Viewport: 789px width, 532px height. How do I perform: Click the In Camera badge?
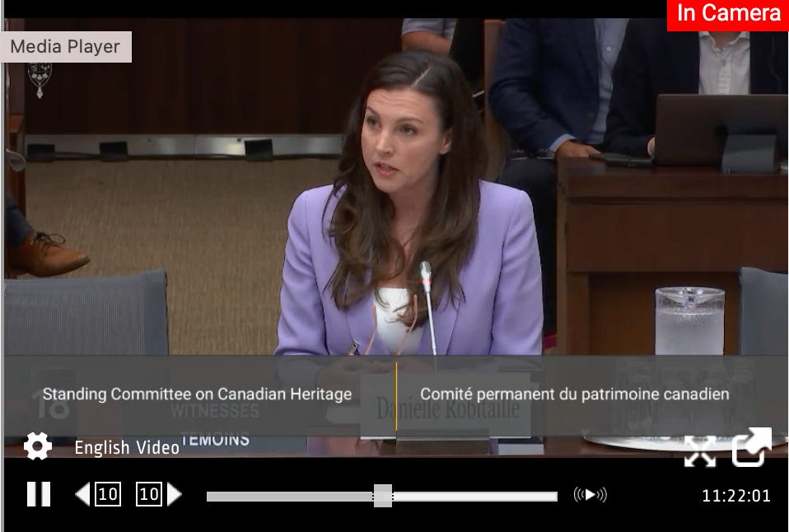click(728, 14)
